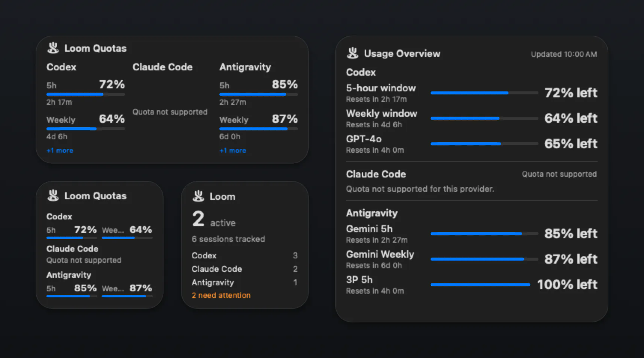Click the Loom icon in the small Loom Quotas widget

point(53,195)
